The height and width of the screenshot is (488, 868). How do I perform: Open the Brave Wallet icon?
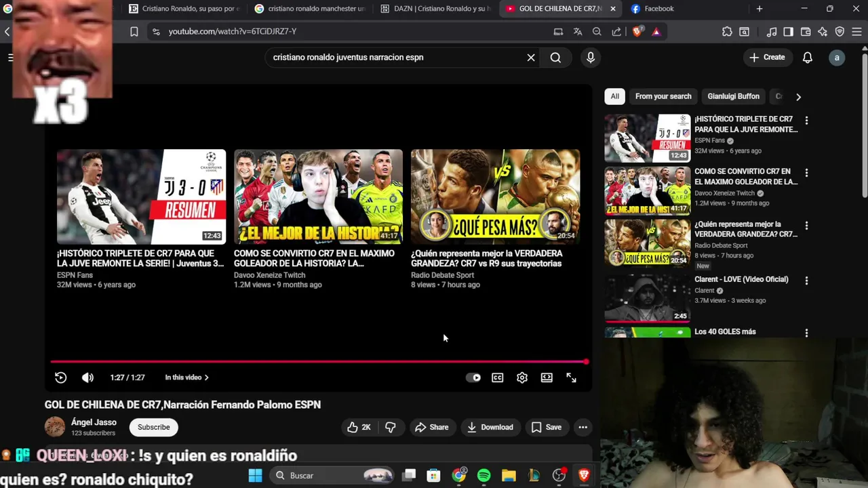(806, 31)
